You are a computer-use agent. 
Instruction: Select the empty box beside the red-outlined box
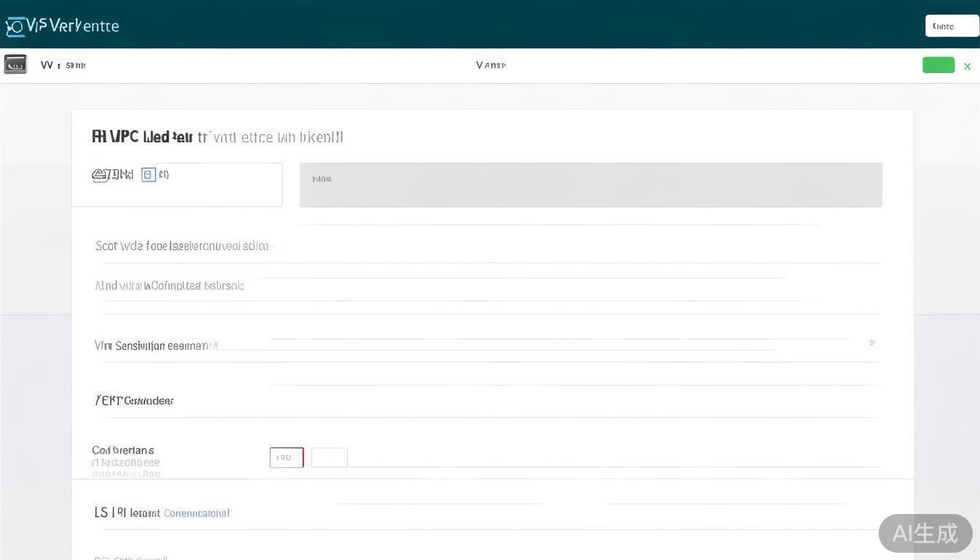pyautogui.click(x=329, y=457)
